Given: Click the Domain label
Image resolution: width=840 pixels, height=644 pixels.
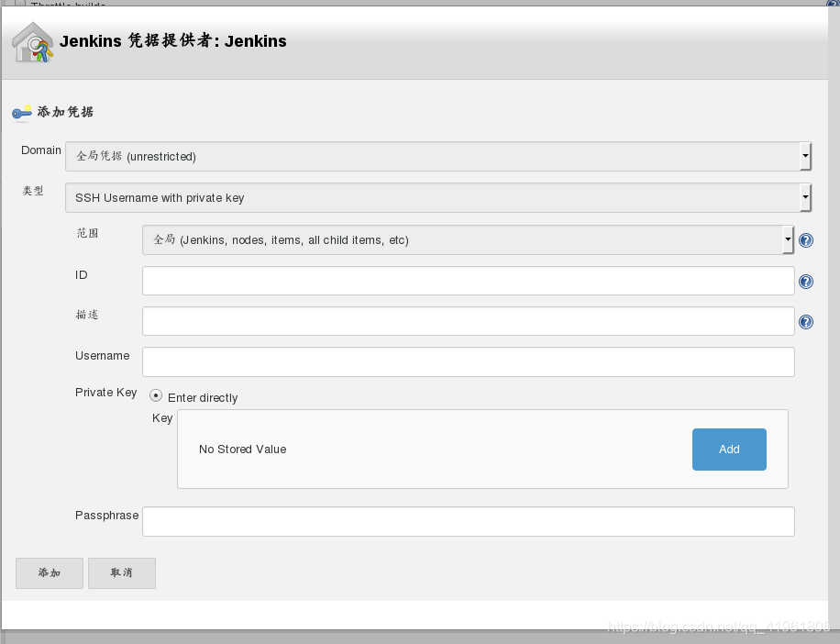Looking at the screenshot, I should (x=41, y=150).
